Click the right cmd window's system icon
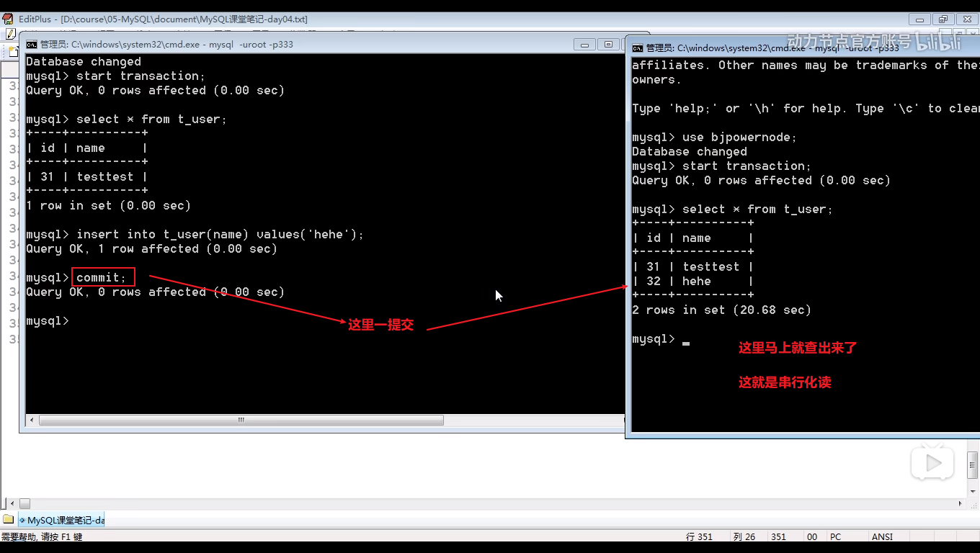Image resolution: width=980 pixels, height=553 pixels. (638, 48)
